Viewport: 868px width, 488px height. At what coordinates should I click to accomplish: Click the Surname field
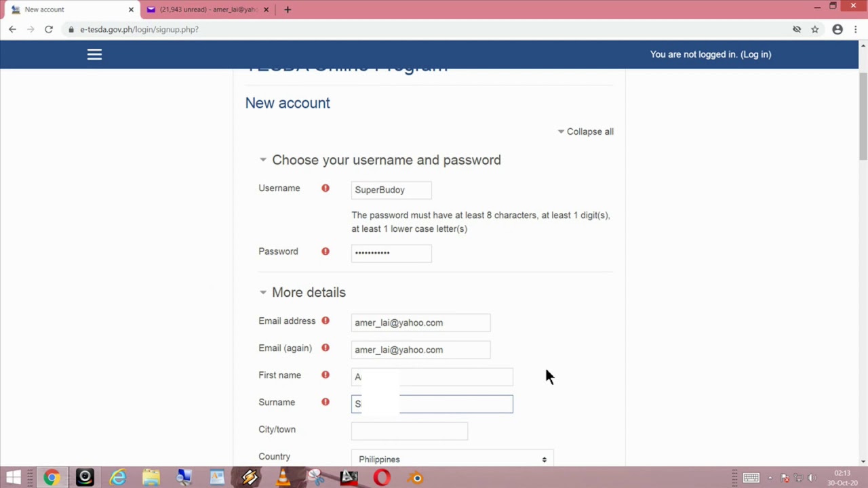click(x=432, y=404)
